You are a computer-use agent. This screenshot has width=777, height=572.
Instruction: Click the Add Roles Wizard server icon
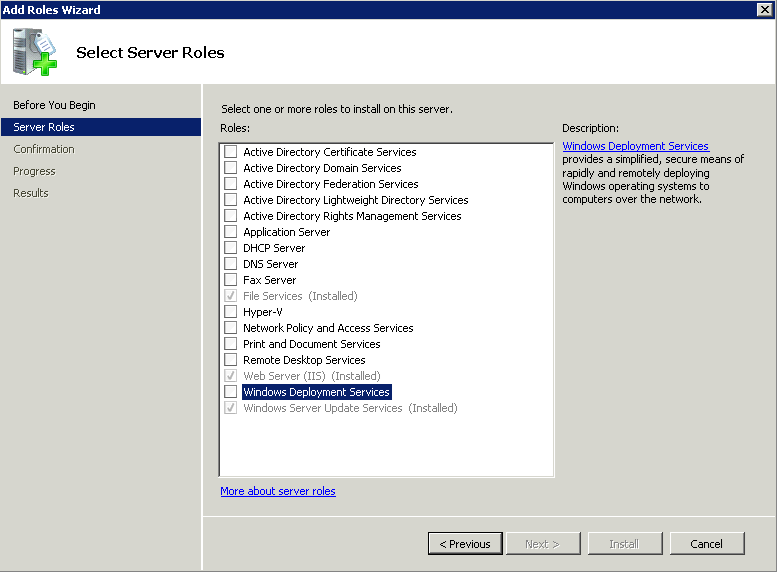(x=35, y=52)
